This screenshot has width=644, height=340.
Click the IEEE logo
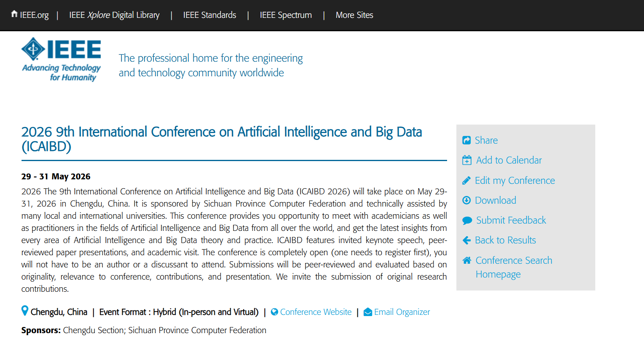[61, 59]
